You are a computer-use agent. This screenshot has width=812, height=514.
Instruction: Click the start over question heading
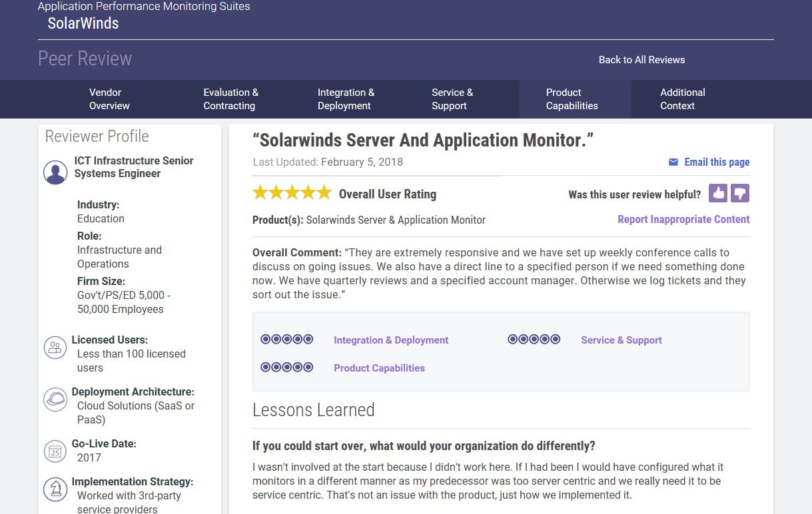[x=424, y=445]
